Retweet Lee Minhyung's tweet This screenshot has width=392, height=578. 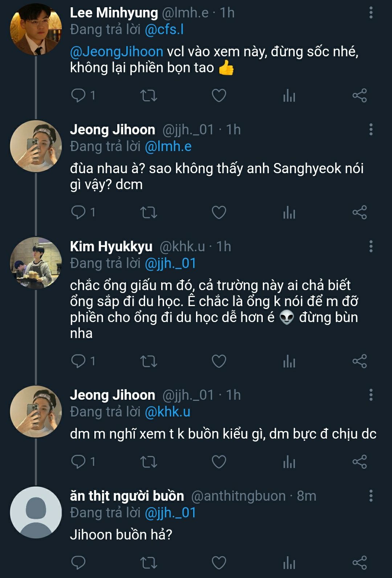pyautogui.click(x=148, y=95)
